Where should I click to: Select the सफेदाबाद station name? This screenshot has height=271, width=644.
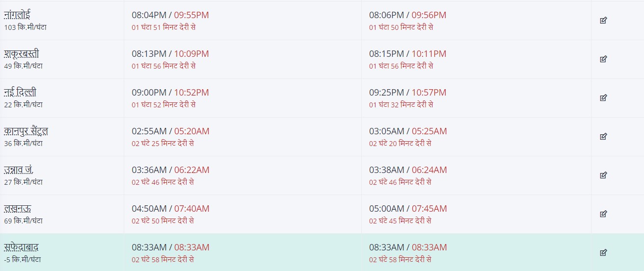pos(21,247)
